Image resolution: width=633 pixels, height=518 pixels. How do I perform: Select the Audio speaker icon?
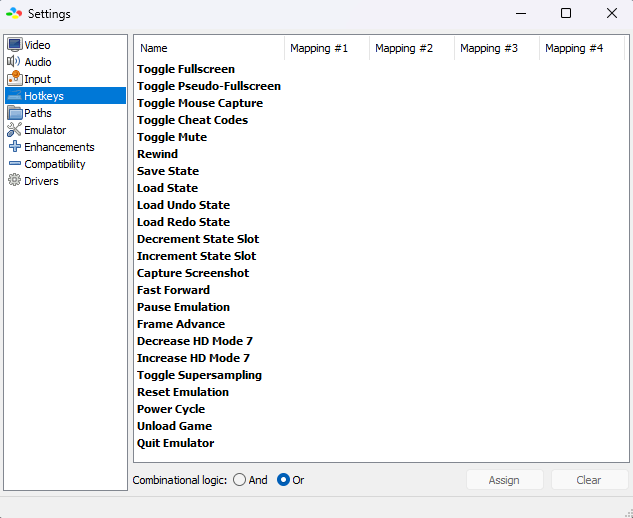tap(14, 62)
